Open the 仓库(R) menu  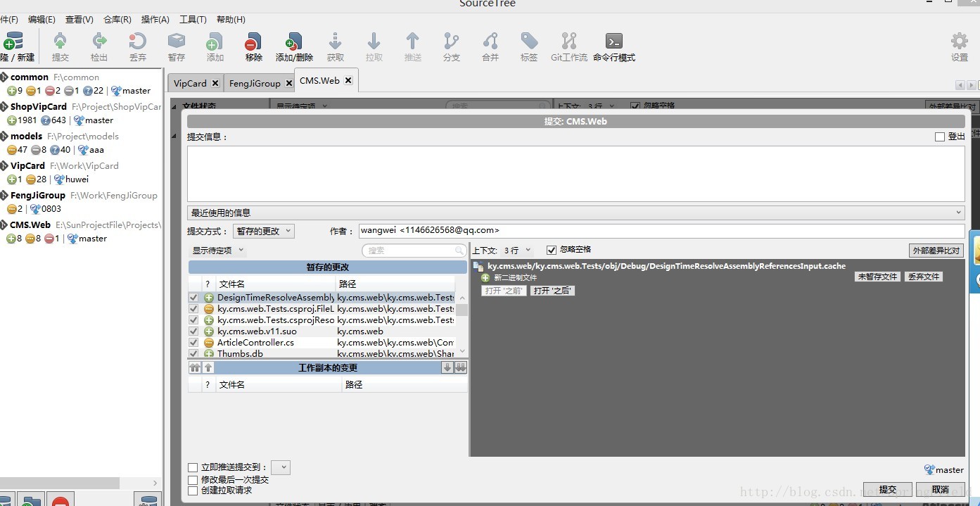click(x=117, y=20)
